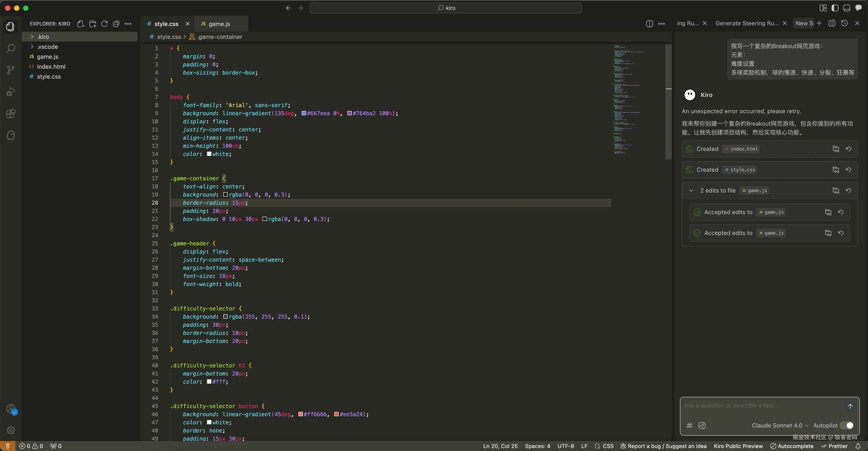868x451 pixels.
Task: Open the Extensions view icon
Action: (11, 113)
